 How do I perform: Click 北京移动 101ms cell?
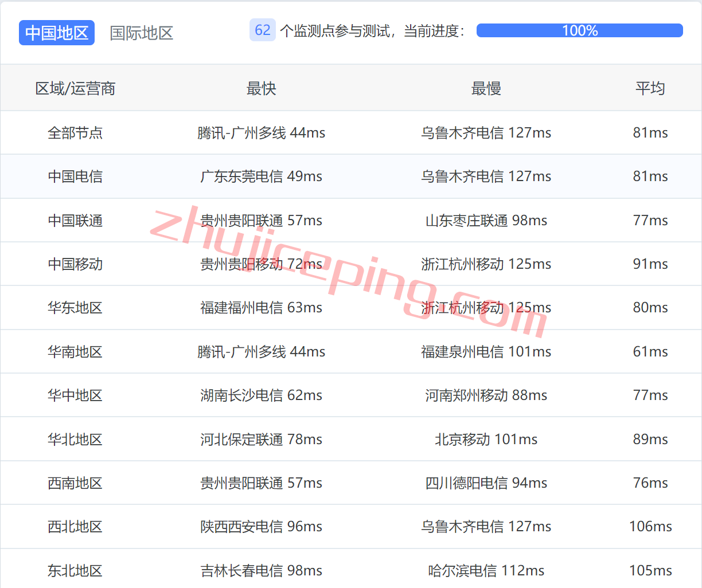point(486,440)
